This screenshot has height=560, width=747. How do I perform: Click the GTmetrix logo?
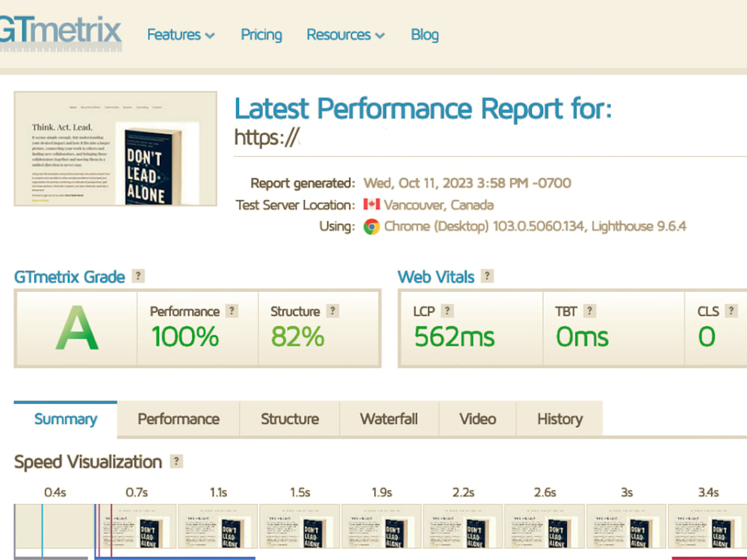(x=61, y=34)
